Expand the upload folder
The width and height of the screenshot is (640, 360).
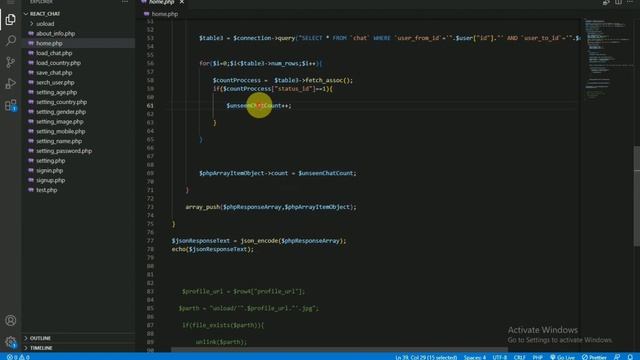click(x=45, y=24)
